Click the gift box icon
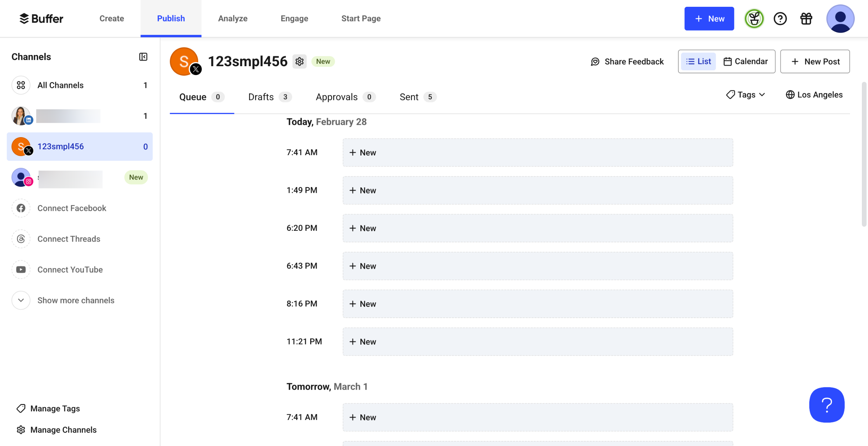 (806, 19)
